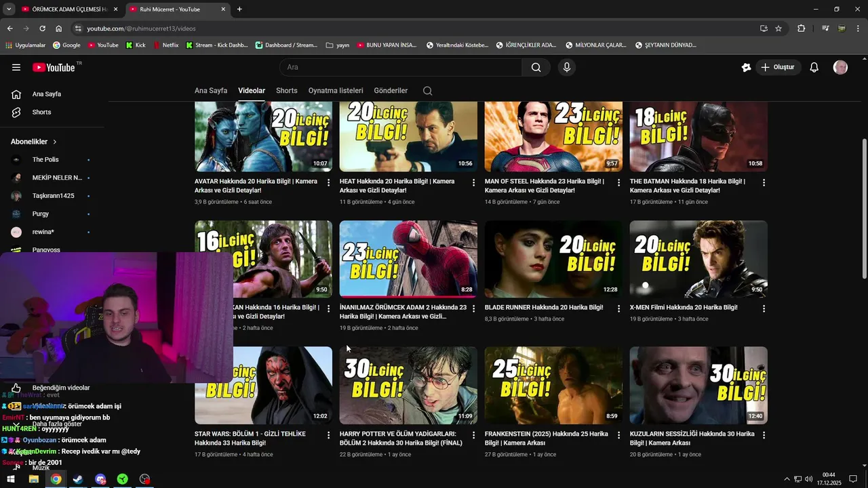Switch to the Shorts channel tab

pyautogui.click(x=287, y=91)
